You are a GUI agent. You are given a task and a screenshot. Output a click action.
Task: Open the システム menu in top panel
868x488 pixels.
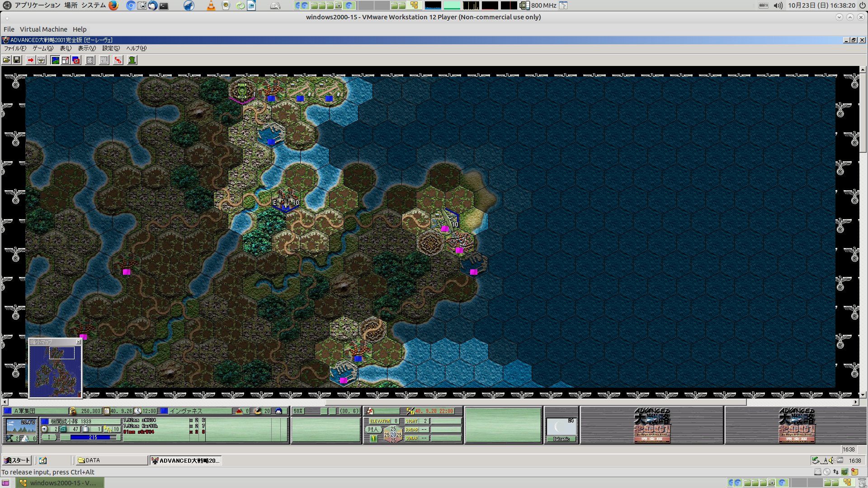94,5
